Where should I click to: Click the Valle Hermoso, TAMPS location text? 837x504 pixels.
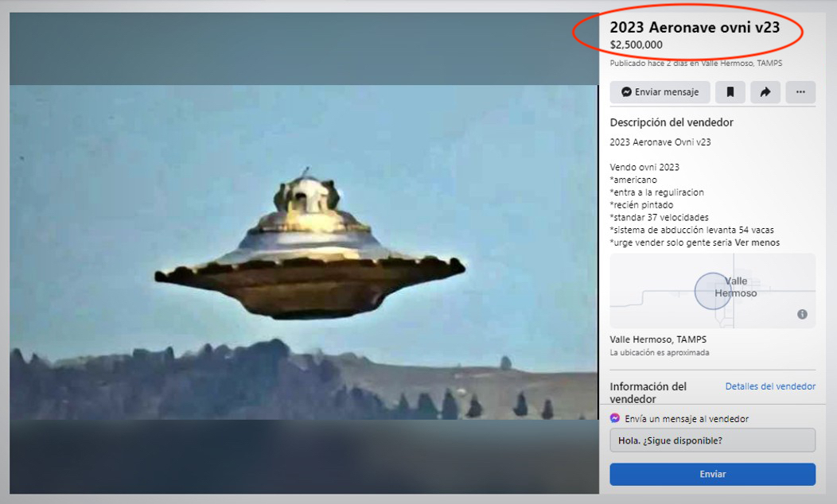click(658, 339)
